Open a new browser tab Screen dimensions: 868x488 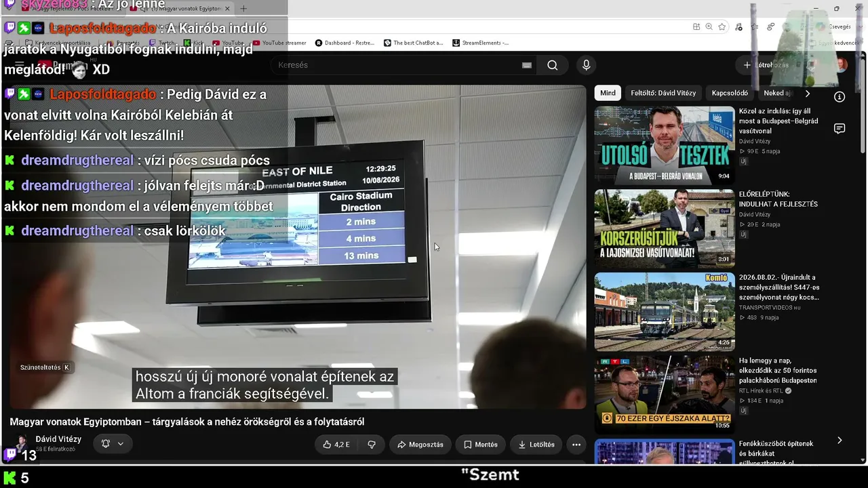pyautogui.click(x=243, y=9)
